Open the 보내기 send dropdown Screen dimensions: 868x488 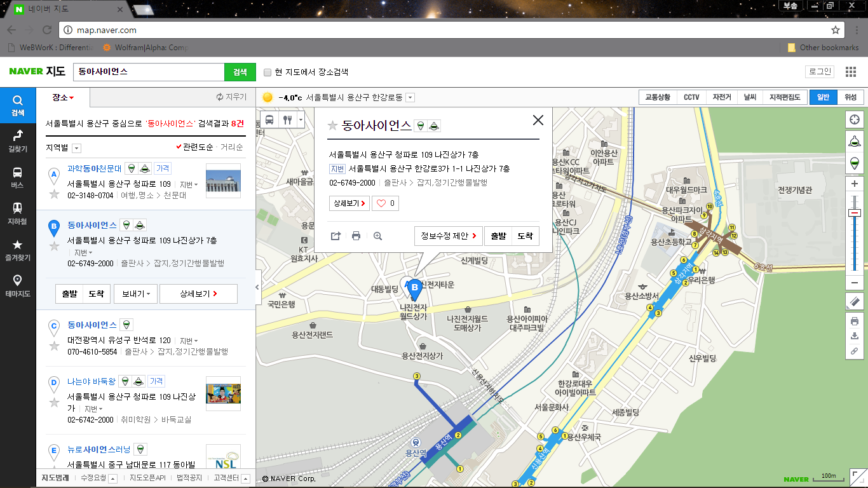coord(135,294)
